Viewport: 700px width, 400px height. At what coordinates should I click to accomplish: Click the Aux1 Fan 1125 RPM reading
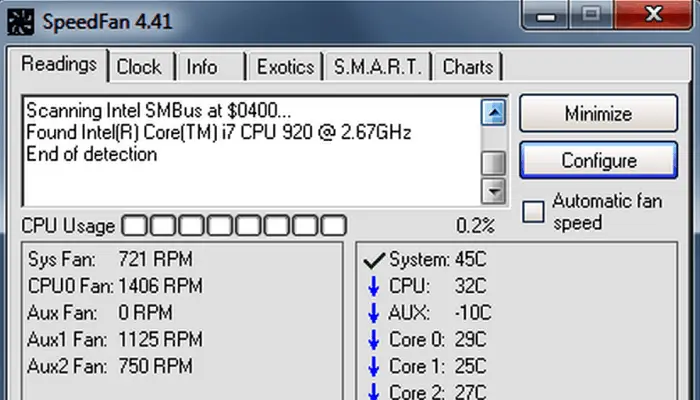coord(115,339)
